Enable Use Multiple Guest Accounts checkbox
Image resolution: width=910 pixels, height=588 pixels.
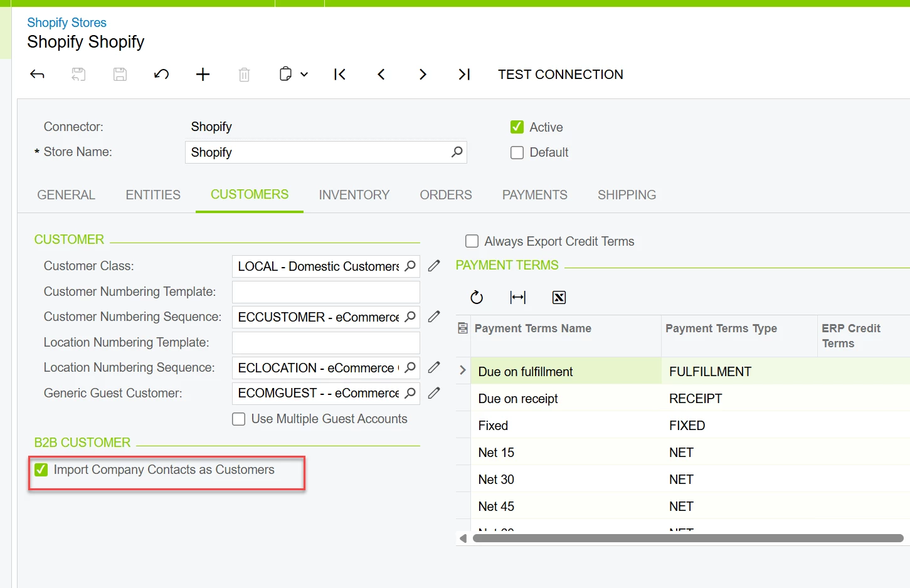coord(238,419)
